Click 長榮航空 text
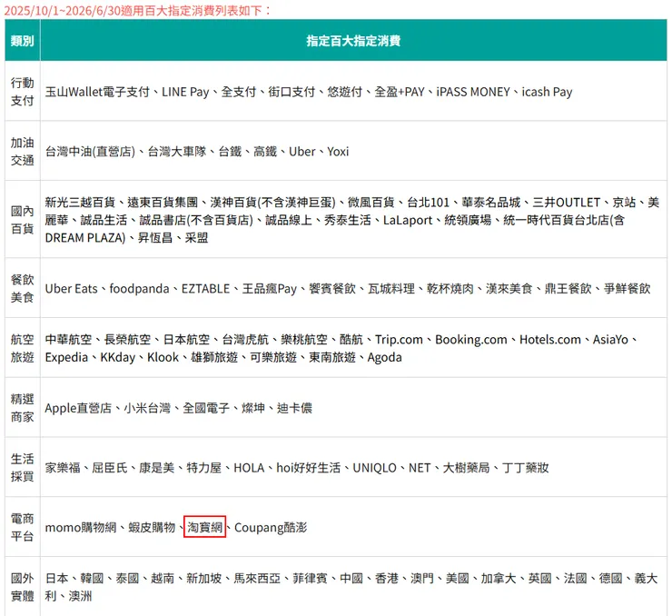 tap(127, 340)
